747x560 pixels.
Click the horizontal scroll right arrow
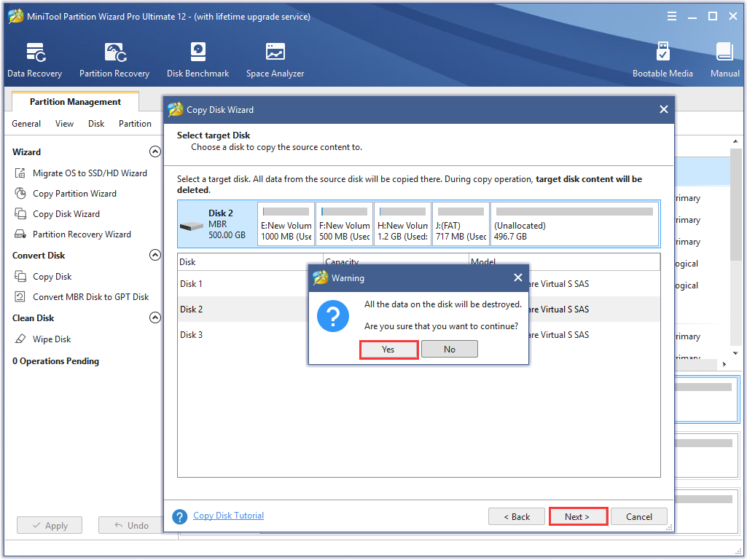[x=724, y=364]
